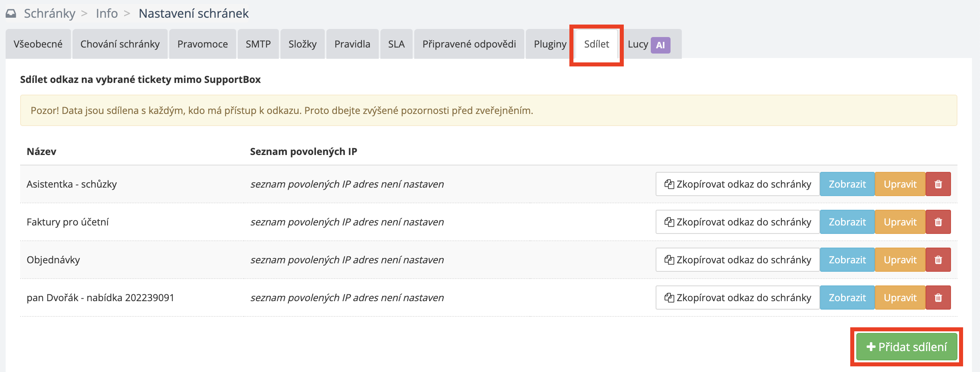The width and height of the screenshot is (980, 372).
Task: Remove the pan Dvořák share via trash icon
Action: [938, 298]
